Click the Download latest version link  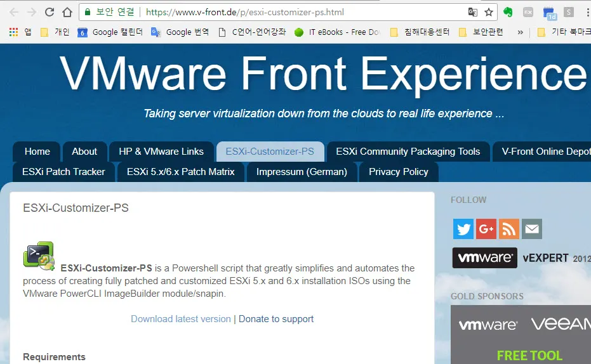point(181,319)
